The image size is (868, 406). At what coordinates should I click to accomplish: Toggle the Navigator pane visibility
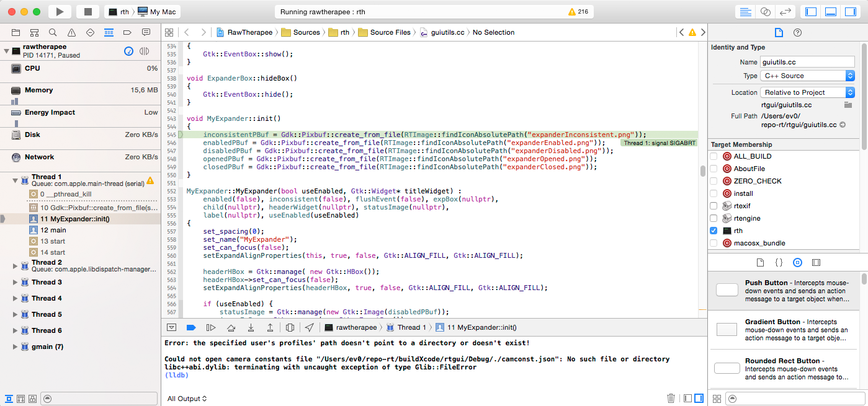(x=811, y=12)
